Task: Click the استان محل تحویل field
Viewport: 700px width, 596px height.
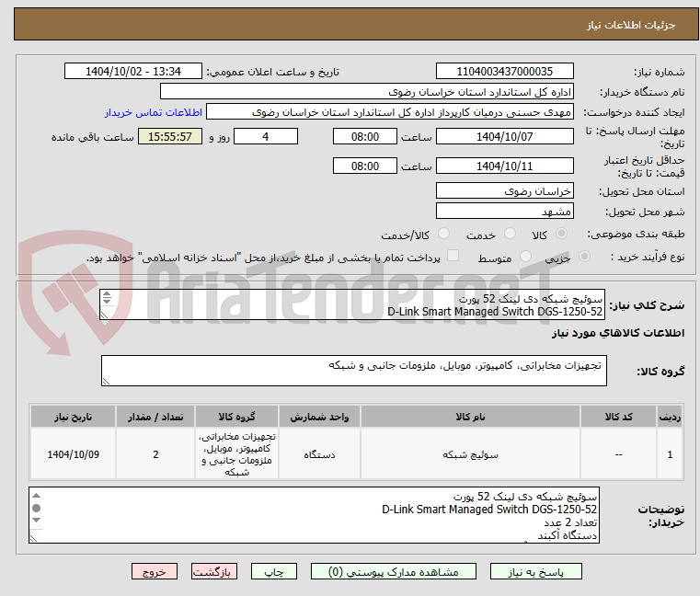Action: point(504,190)
